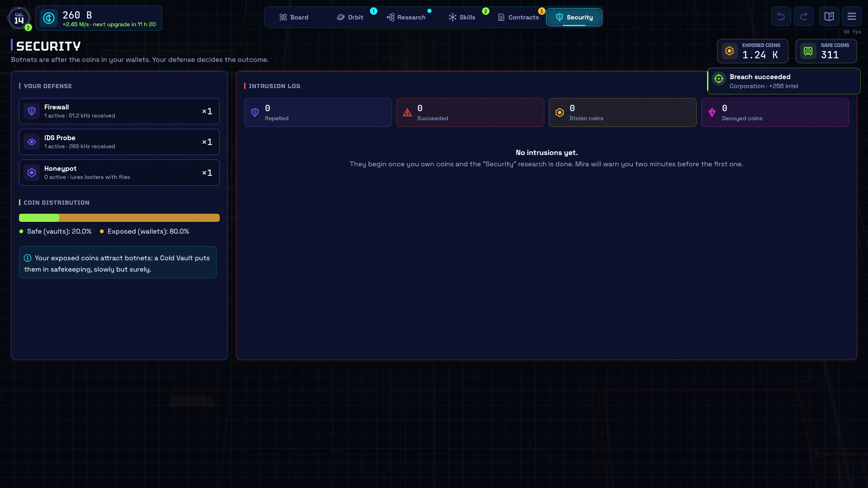
Task: Click the '60 fps' counter
Action: coord(852,32)
